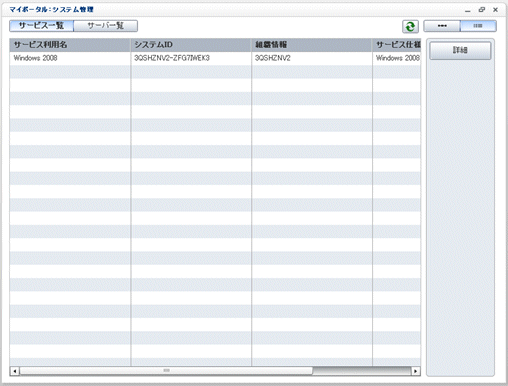Close the マイポータル:システム管理 window
This screenshot has height=386, width=508.
click(496, 10)
